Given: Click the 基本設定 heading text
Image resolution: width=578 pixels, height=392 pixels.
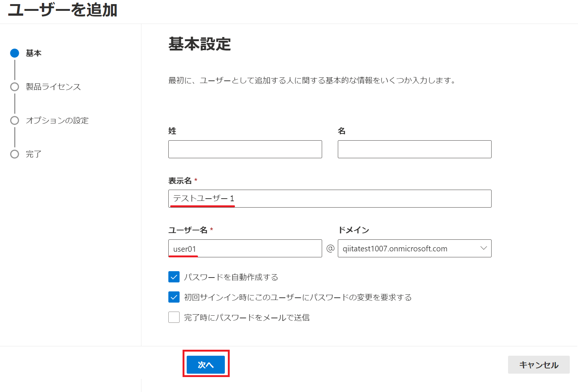Looking at the screenshot, I should 200,44.
